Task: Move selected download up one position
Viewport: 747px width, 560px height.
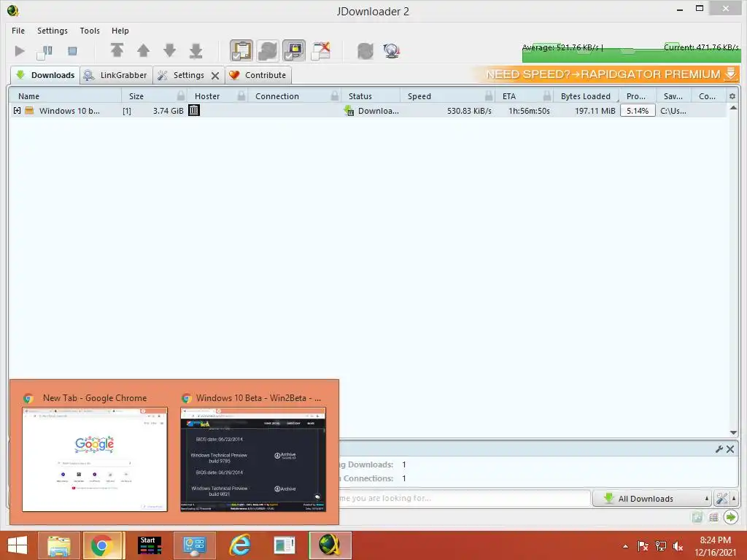Action: pos(144,50)
